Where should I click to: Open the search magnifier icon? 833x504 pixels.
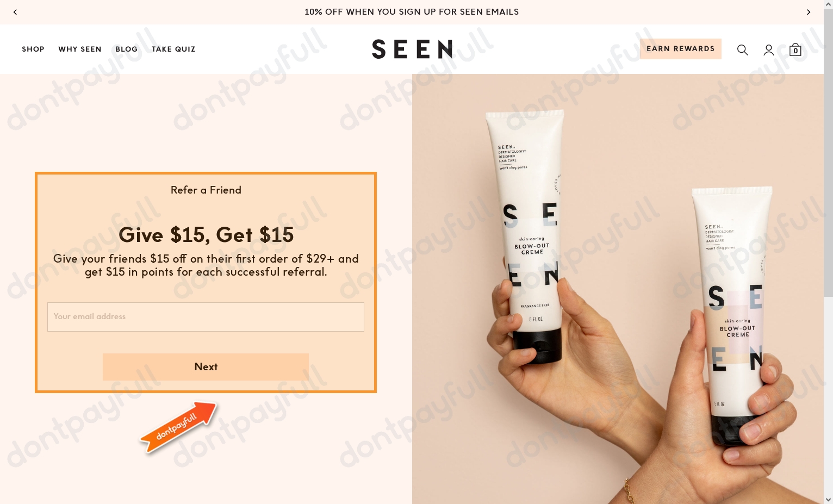[742, 50]
